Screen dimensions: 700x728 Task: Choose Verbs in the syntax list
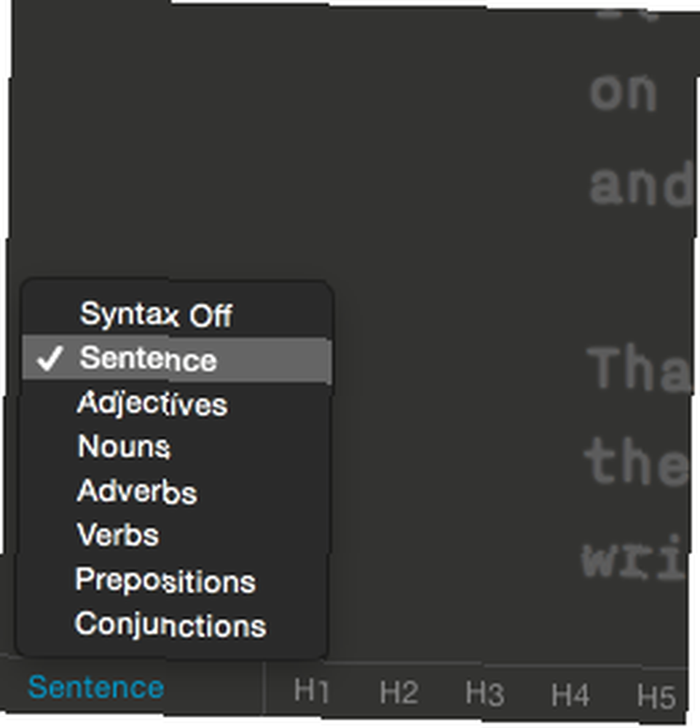point(118,535)
